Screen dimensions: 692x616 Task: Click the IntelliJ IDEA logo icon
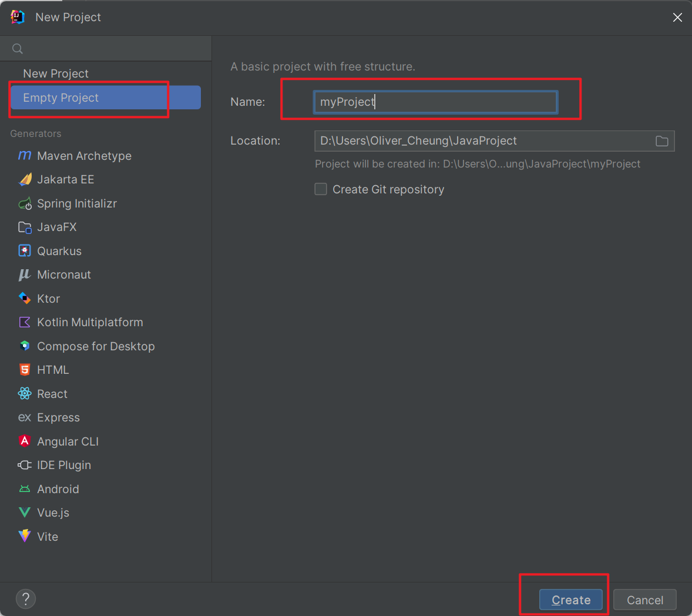tap(18, 17)
